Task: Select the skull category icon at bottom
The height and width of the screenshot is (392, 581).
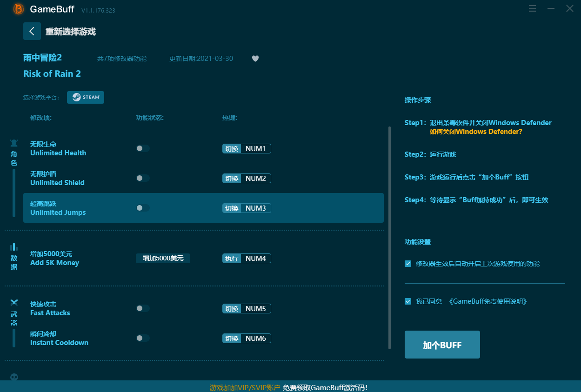Action: pos(14,377)
